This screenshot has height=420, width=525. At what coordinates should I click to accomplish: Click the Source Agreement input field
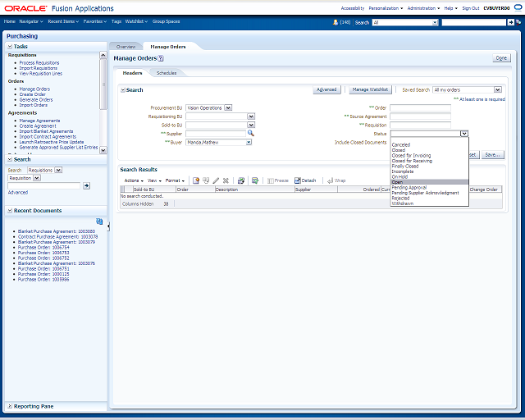[x=421, y=116]
